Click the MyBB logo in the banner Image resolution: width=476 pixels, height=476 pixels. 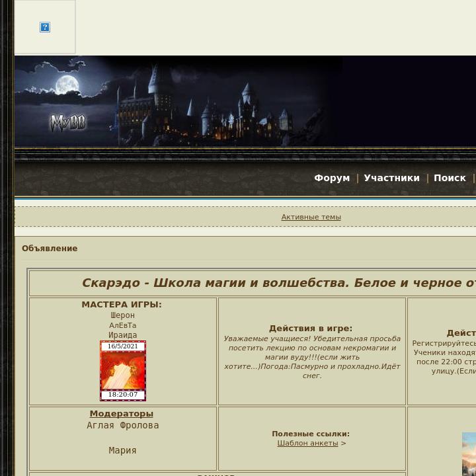pyautogui.click(x=67, y=123)
